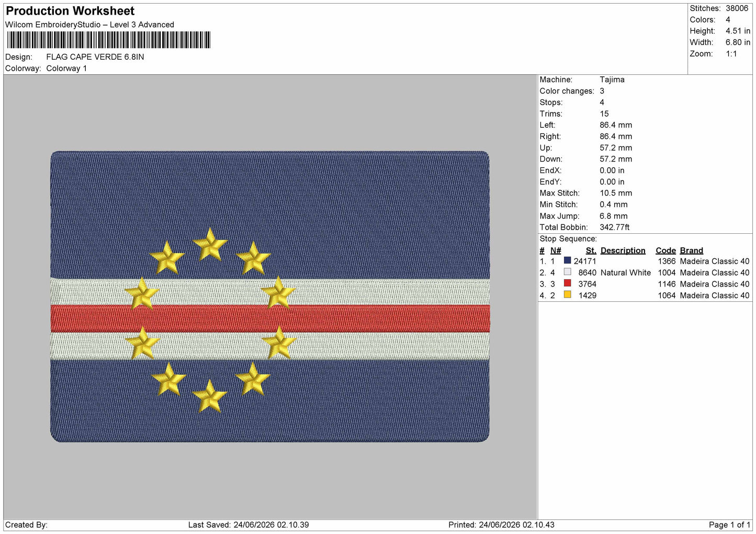Image resolution: width=756 pixels, height=534 pixels.
Task: Click stitch count '1429' in stop row 4
Action: click(588, 296)
